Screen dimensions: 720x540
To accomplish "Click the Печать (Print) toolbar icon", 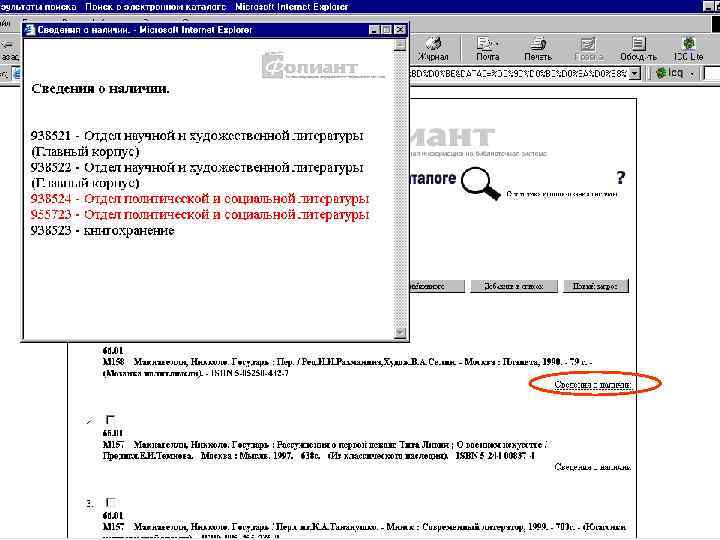I will pyautogui.click(x=538, y=49).
